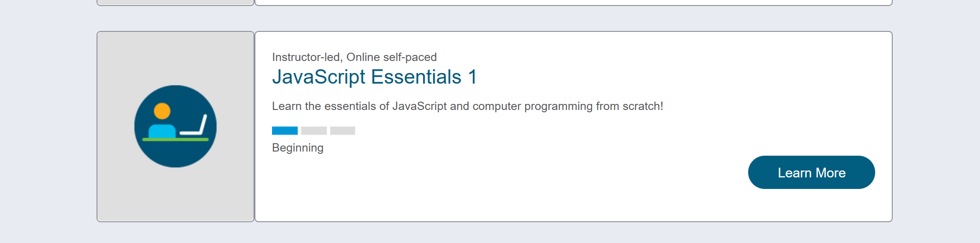Click the last gray difficulty level segment
Viewport: 980px width, 243px height.
[343, 131]
